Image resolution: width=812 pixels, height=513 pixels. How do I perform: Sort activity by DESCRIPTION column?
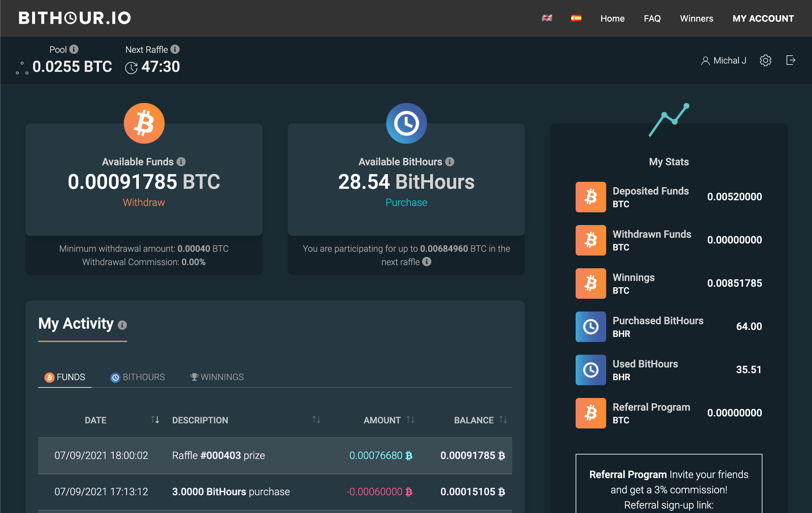(316, 420)
